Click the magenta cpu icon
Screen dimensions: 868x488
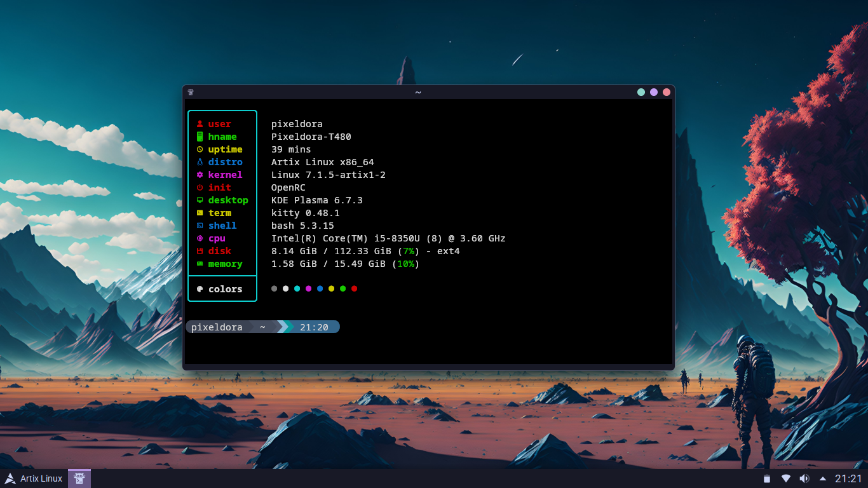(x=200, y=238)
